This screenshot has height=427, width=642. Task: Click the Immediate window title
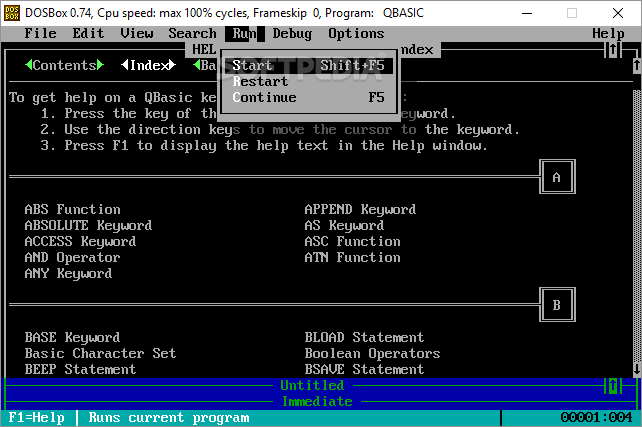[317, 402]
